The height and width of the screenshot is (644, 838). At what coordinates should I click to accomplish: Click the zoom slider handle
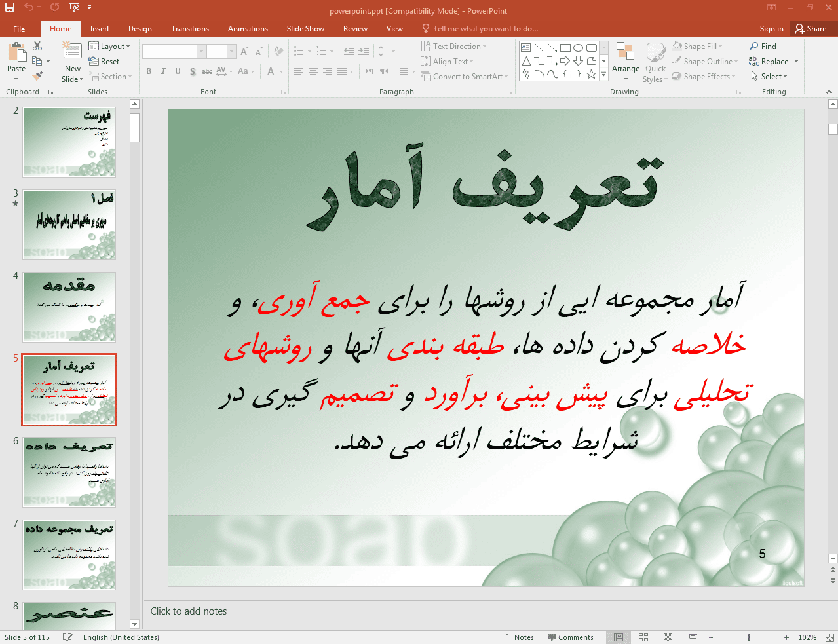click(x=748, y=637)
